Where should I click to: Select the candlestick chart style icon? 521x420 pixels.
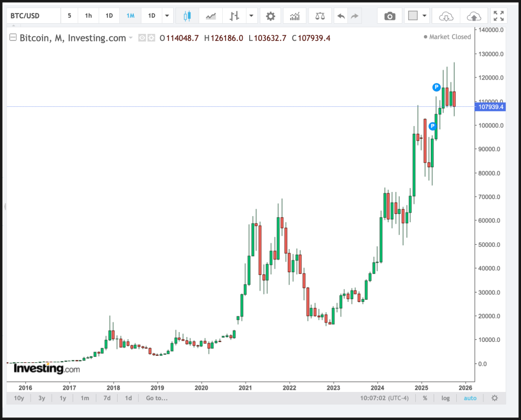[187, 16]
